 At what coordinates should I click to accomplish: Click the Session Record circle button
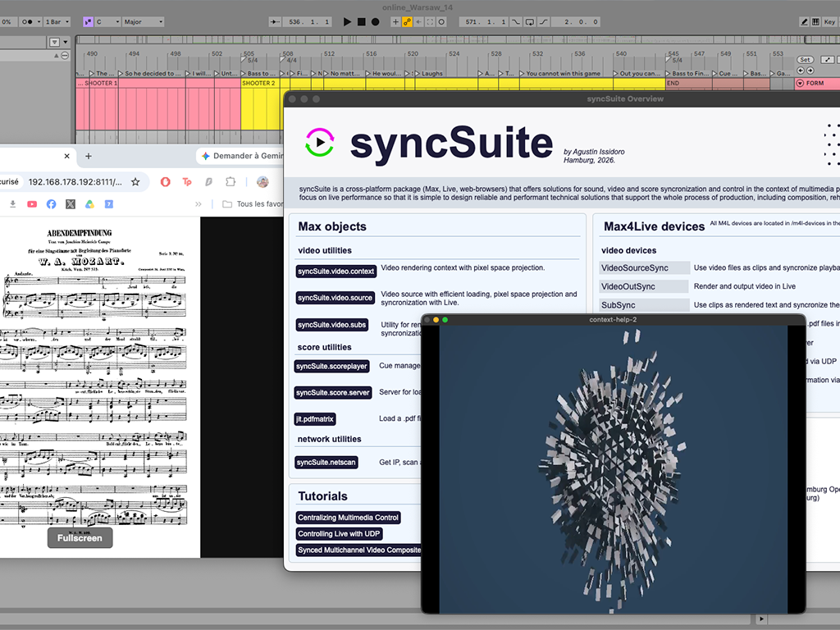tap(441, 22)
